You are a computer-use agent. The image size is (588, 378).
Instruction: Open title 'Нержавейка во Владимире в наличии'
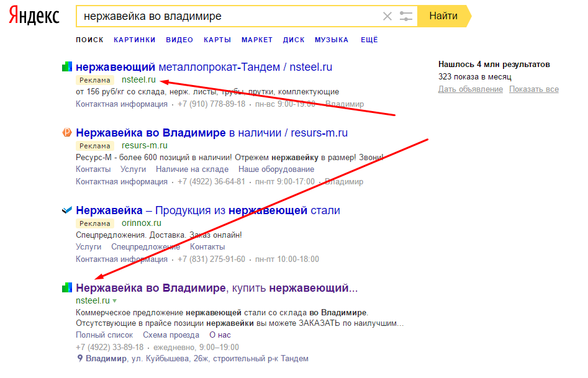point(212,133)
